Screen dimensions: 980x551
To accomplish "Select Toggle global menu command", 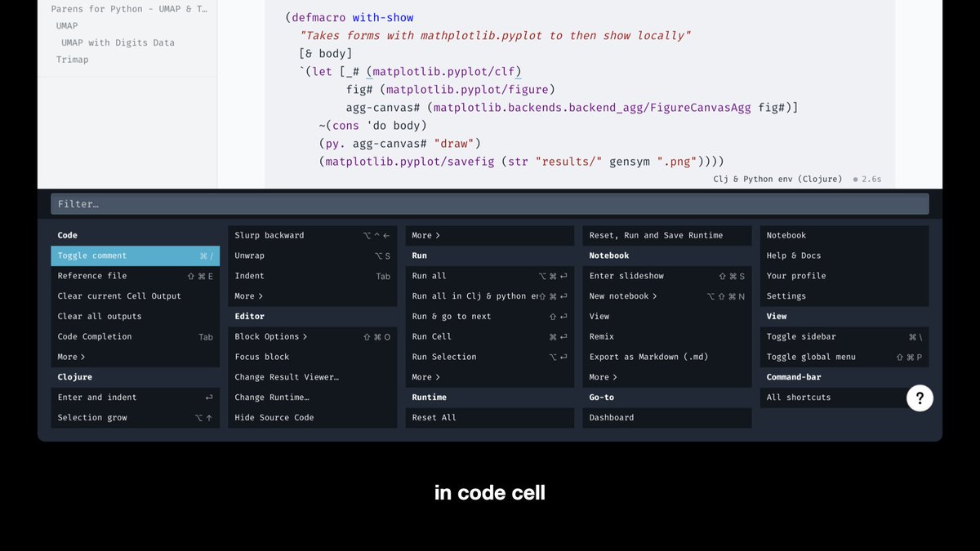I will pos(844,357).
